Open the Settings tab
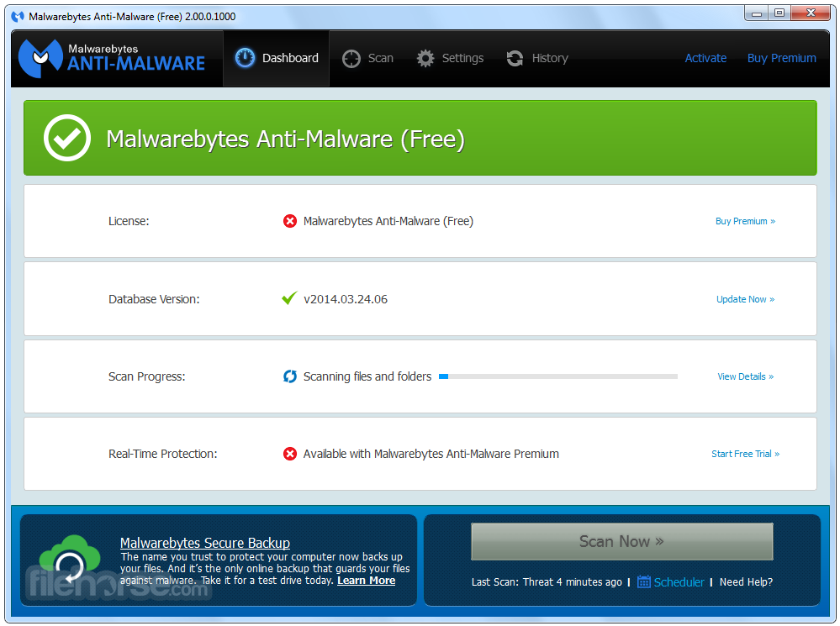The width and height of the screenshot is (840, 626). pos(450,58)
